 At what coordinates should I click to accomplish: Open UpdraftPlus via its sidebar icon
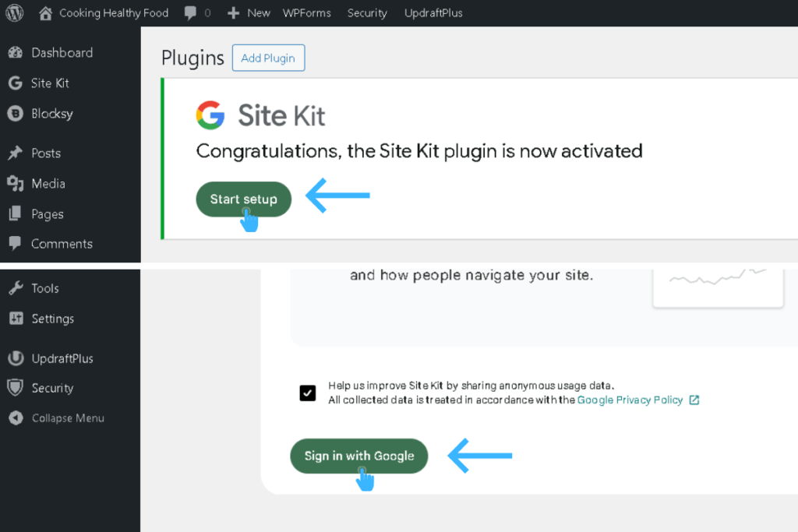[14, 358]
